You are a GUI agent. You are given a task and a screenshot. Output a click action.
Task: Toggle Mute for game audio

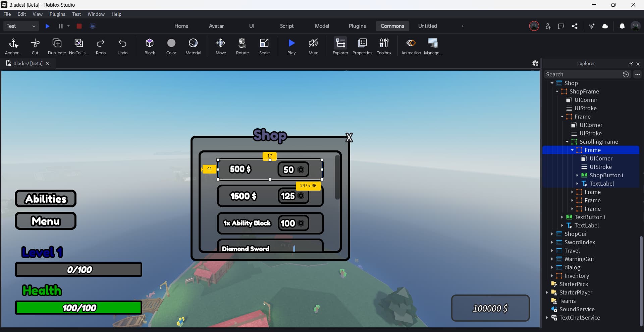[x=313, y=46]
